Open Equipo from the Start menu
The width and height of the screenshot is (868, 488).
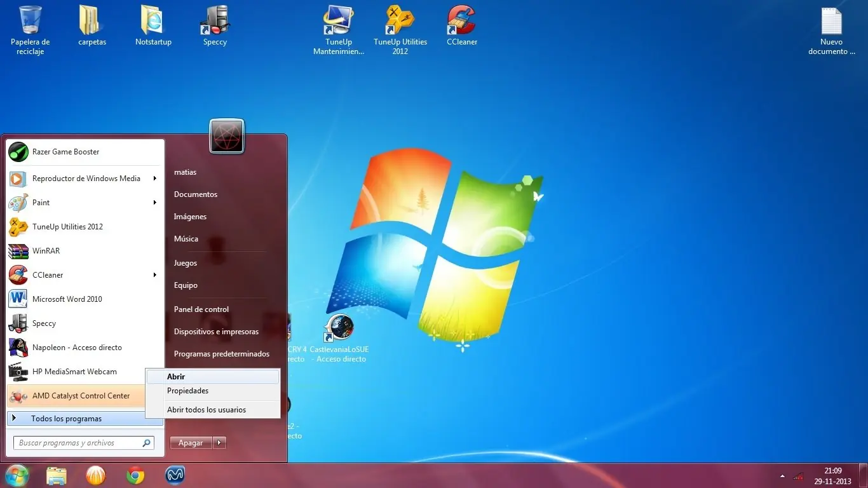coord(186,285)
